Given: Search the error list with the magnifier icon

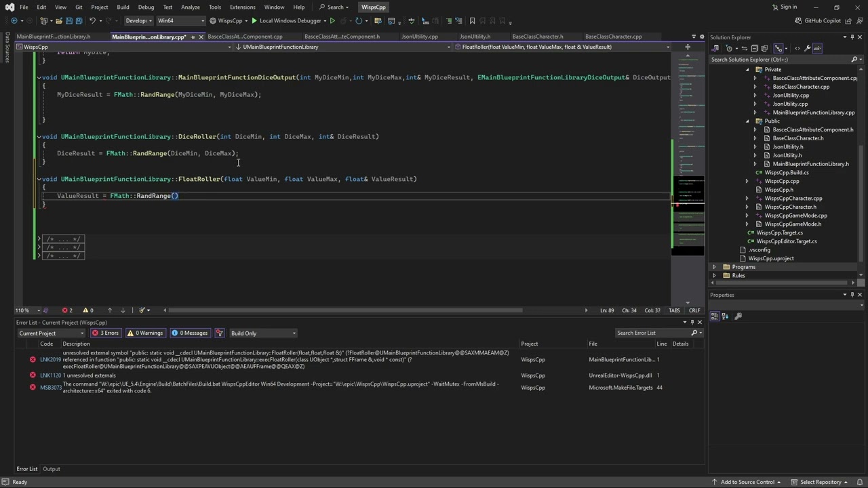Looking at the screenshot, I should (694, 333).
